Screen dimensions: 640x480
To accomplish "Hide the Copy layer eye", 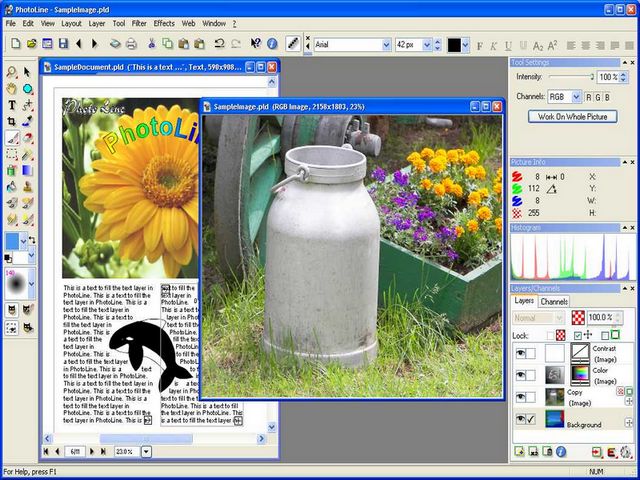I will (x=520, y=397).
